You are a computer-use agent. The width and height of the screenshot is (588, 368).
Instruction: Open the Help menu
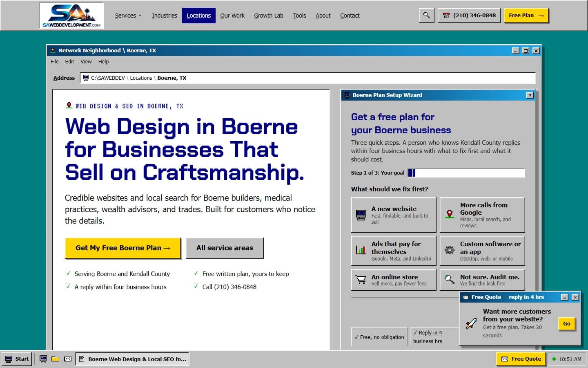103,62
